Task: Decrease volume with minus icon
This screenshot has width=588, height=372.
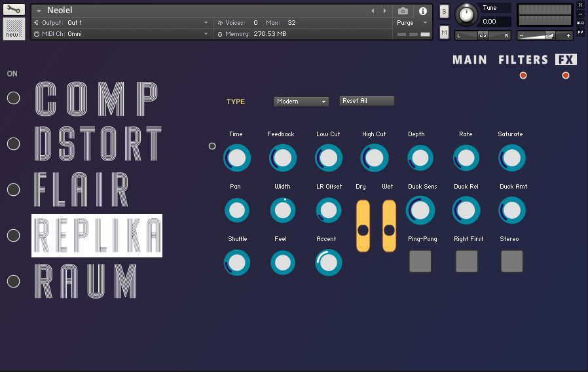Action: pyautogui.click(x=521, y=36)
